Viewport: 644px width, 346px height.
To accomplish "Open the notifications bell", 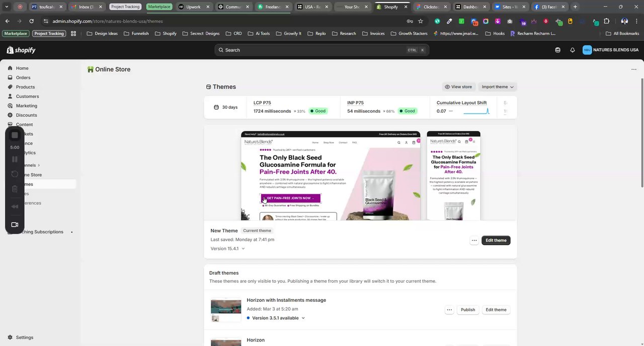I will click(x=573, y=50).
